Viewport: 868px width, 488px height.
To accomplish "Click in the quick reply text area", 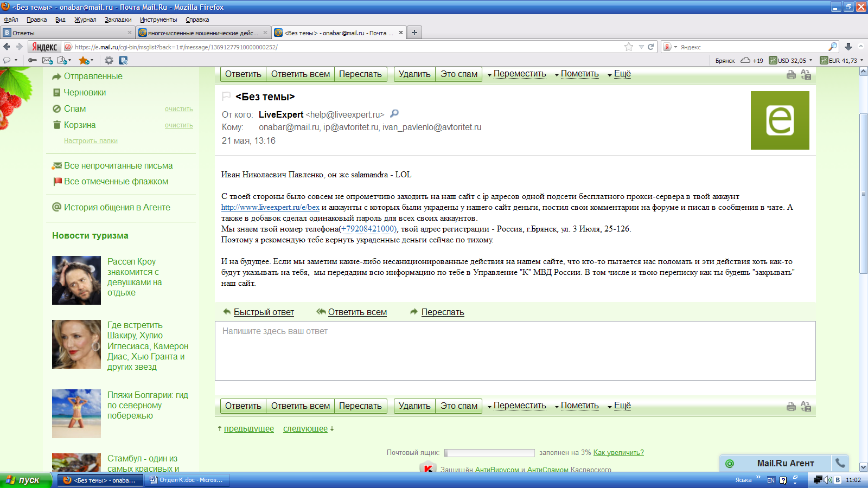I will (515, 351).
